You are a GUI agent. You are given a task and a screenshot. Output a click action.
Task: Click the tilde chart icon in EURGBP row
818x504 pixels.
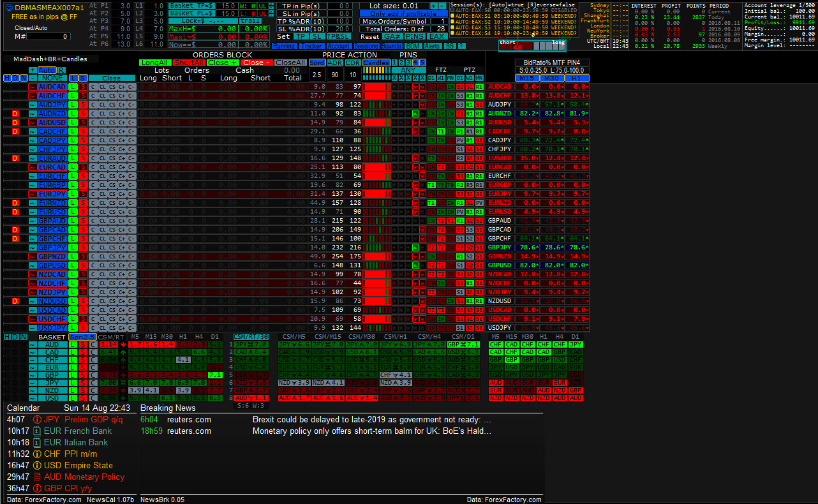click(x=32, y=184)
